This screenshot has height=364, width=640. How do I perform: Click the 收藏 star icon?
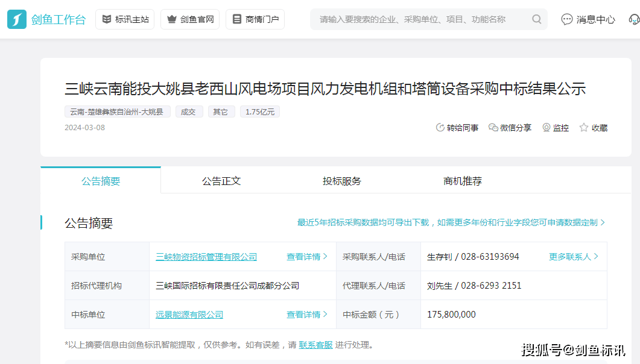click(584, 128)
